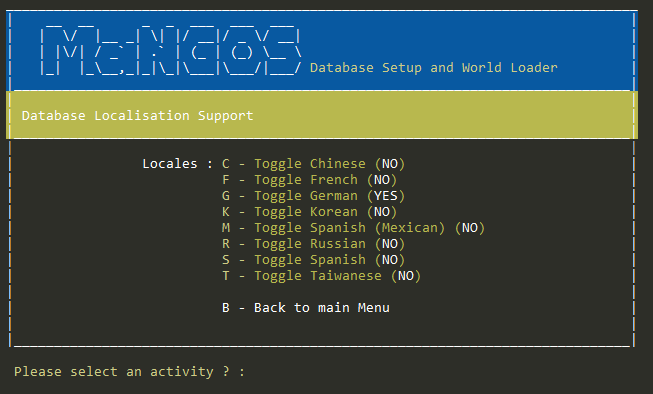Click the YES status beside German

(386, 196)
